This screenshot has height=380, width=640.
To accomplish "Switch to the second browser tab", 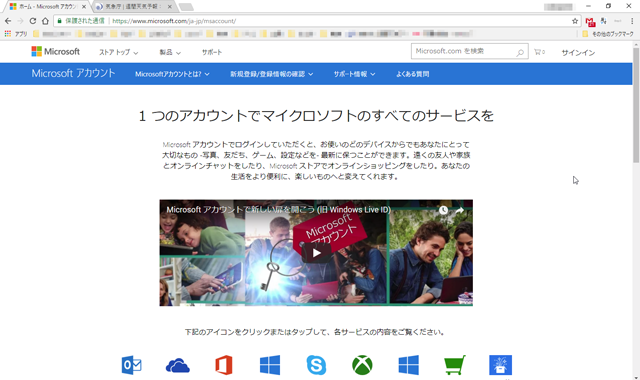I will [x=133, y=7].
